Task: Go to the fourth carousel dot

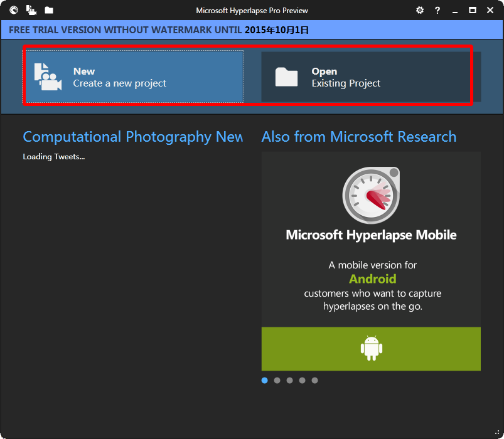Action: coord(303,380)
